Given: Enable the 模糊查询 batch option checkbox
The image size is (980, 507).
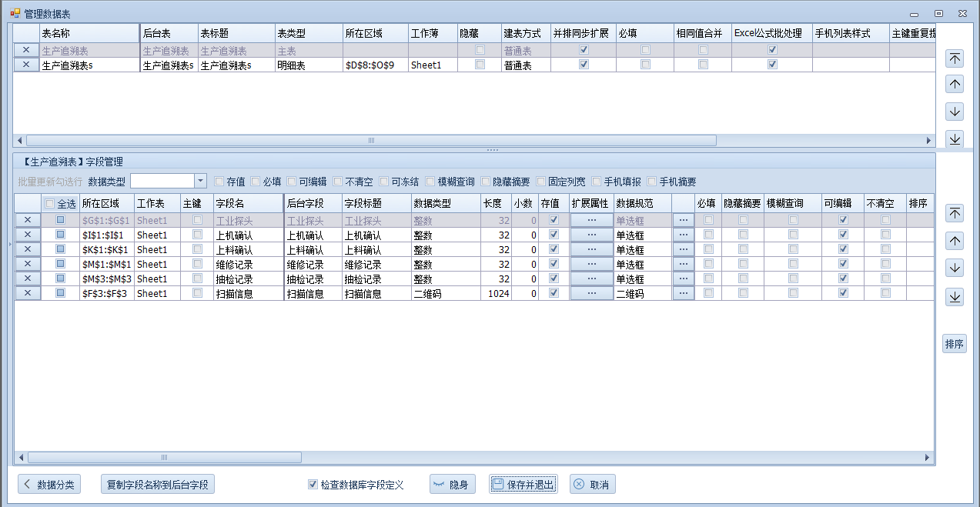Looking at the screenshot, I should [430, 182].
